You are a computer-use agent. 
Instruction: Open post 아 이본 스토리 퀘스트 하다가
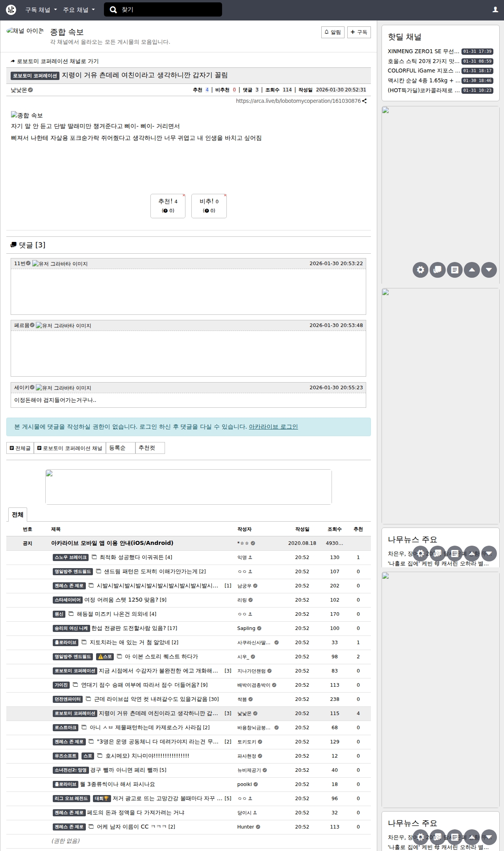click(x=161, y=656)
